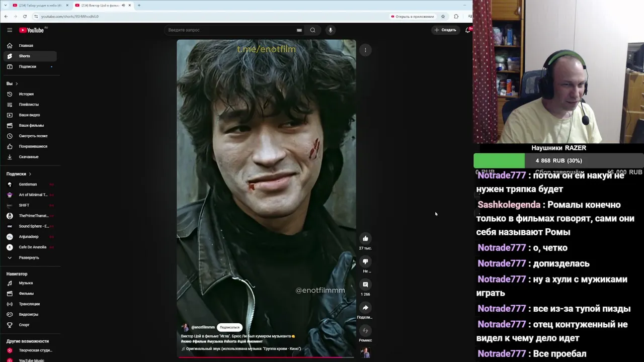Open the Art of Minimal T... channel
The height and width of the screenshot is (362, 644).
click(x=30, y=195)
